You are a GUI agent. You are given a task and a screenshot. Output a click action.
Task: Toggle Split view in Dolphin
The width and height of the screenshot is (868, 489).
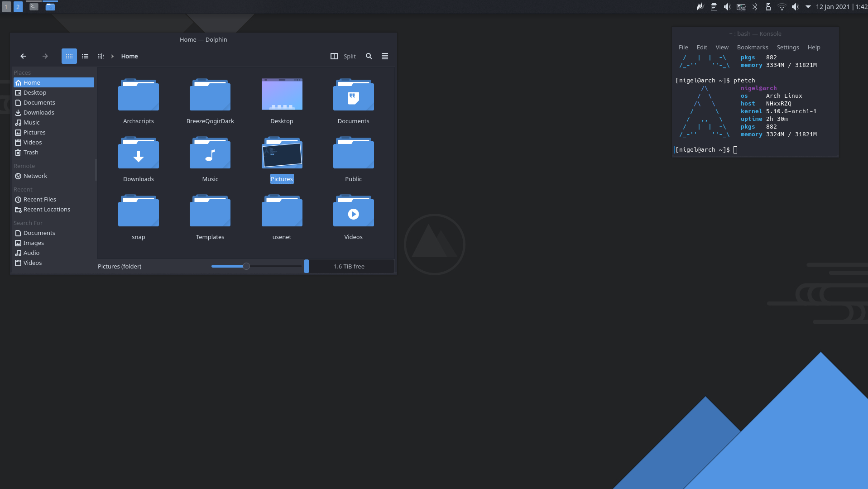click(x=343, y=56)
